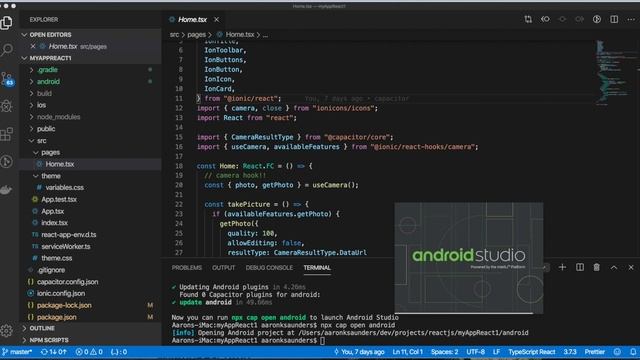This screenshot has width=640, height=360.
Task: Switch to the Debug Console tab
Action: pos(269,268)
